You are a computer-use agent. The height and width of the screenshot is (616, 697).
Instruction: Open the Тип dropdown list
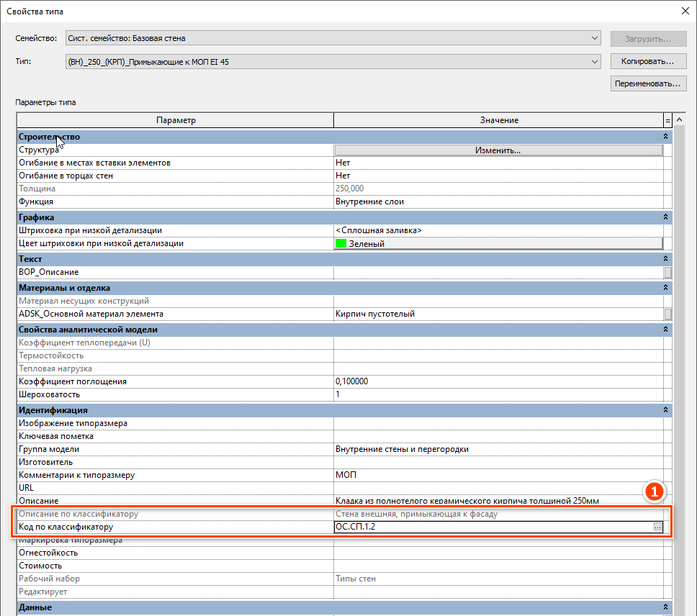pyautogui.click(x=594, y=62)
